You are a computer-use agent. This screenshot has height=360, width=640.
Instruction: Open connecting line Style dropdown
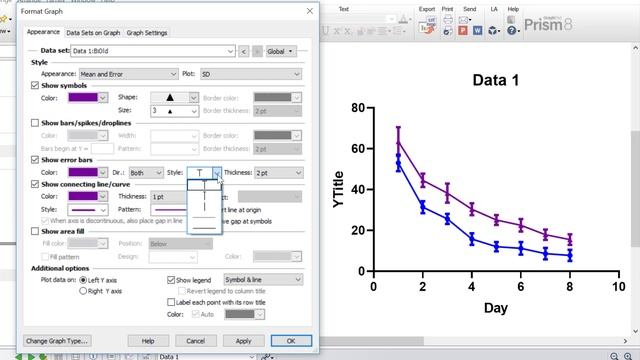coord(88,210)
